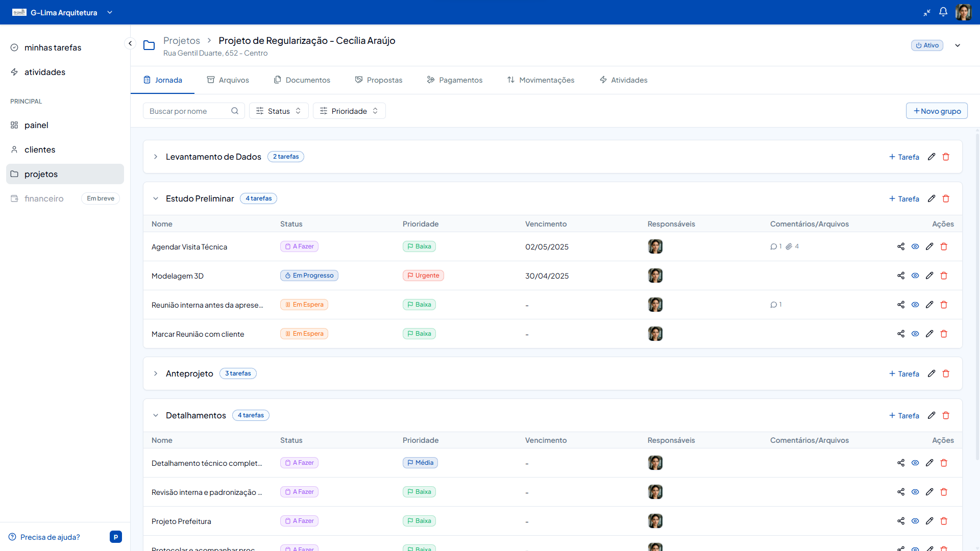The image size is (980, 551).
Task: Edit the Modelagem 3D task
Action: pyautogui.click(x=929, y=275)
